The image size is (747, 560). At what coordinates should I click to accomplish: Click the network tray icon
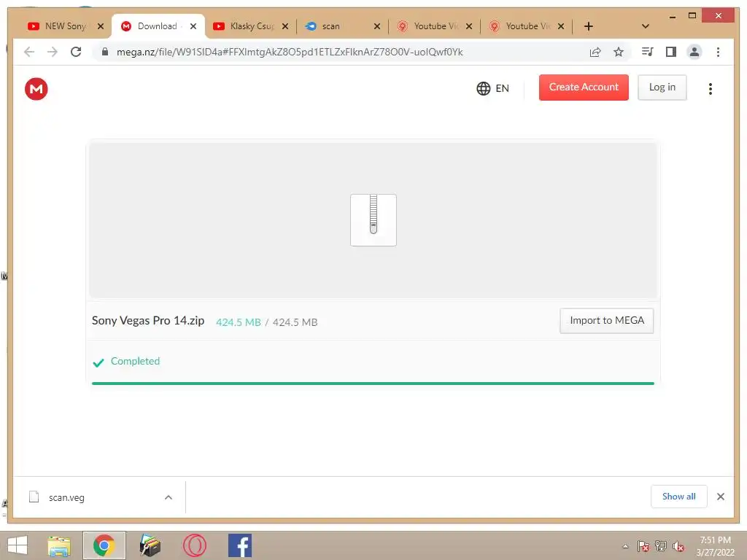(x=661, y=546)
